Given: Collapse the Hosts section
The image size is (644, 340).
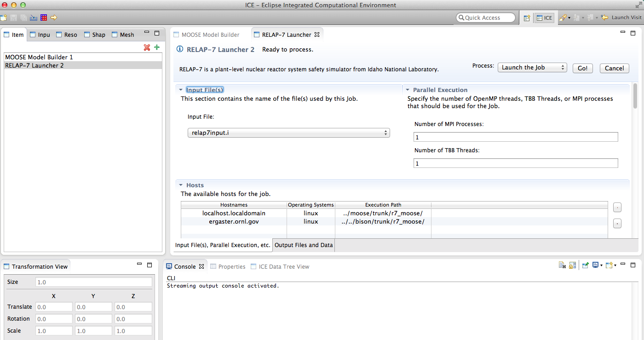Looking at the screenshot, I should tap(181, 185).
